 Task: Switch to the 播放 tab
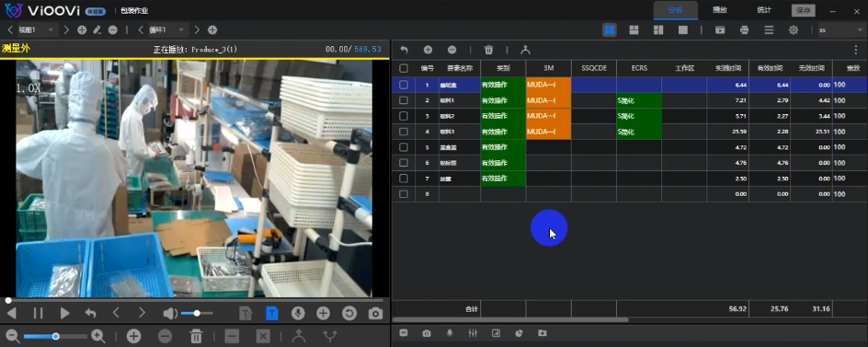point(720,10)
